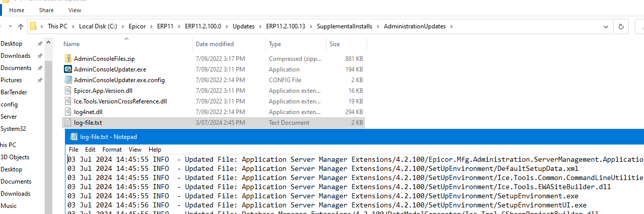Select Ice.Tools.VersionCrossReference.dll file icon

pos(68,101)
